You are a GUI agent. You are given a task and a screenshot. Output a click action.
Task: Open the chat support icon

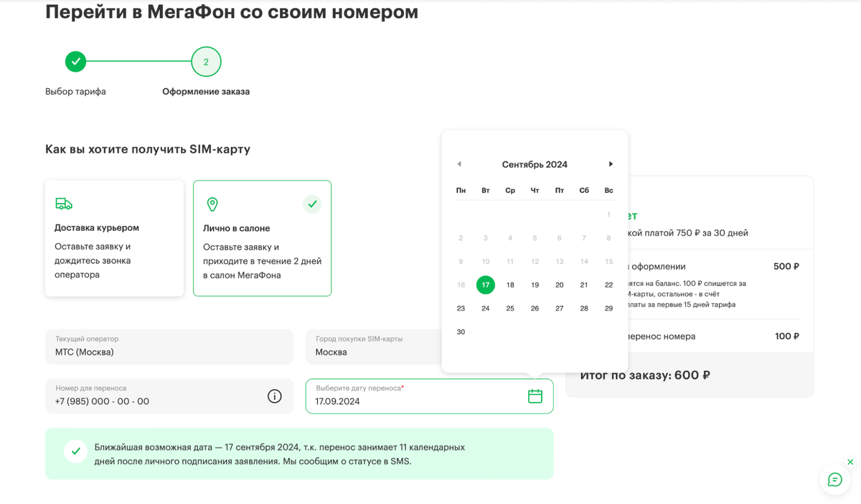coord(835,480)
